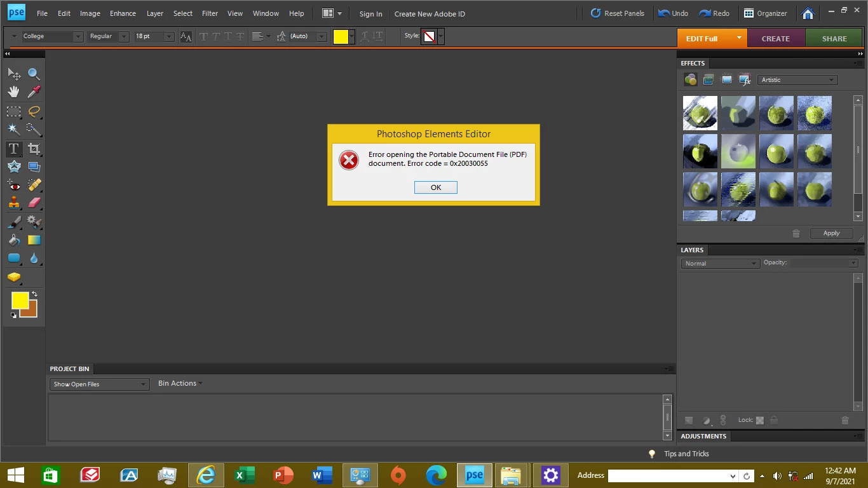Viewport: 868px width, 488px height.
Task: Open the yellow text color swatch
Action: point(341,37)
